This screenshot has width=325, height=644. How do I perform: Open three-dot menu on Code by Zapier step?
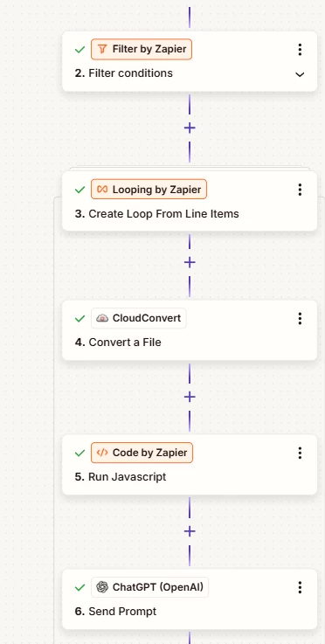[x=300, y=453]
